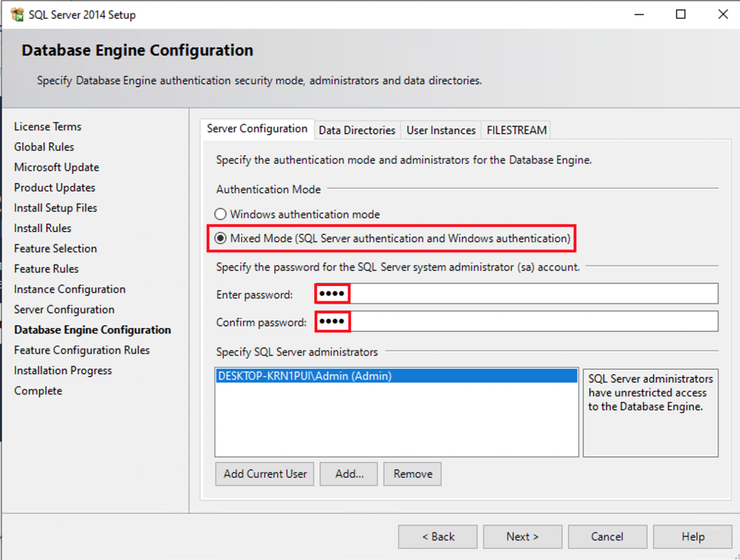Click Server Configuration in left step list
The height and width of the screenshot is (560, 740).
(64, 309)
